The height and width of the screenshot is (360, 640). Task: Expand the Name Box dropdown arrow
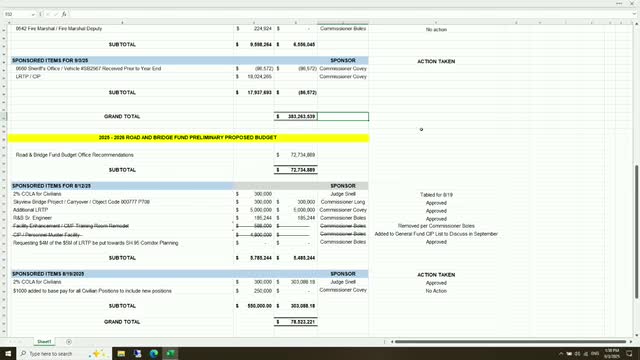point(33,14)
